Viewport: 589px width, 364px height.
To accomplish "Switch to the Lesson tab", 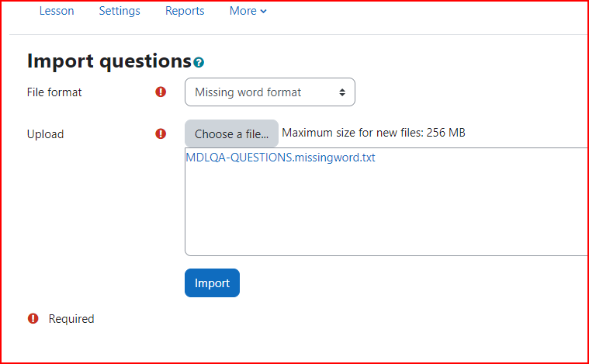I will click(x=57, y=11).
